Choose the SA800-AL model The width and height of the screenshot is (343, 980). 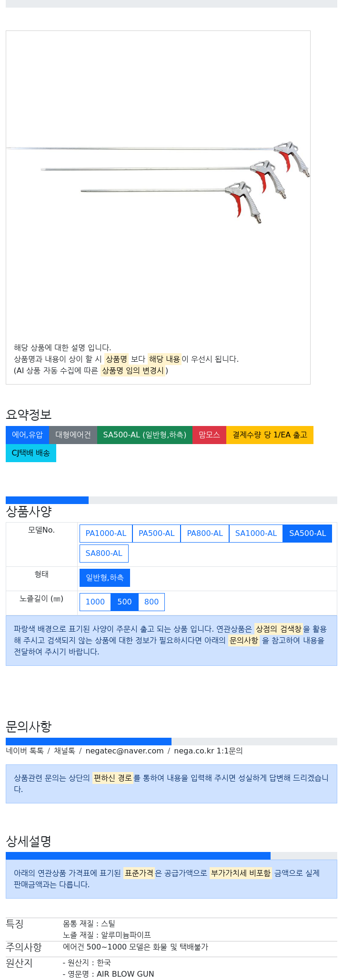click(104, 554)
